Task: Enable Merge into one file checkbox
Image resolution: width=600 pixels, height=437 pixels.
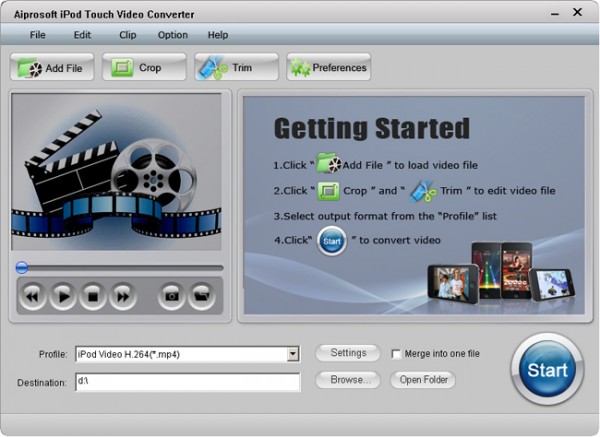Action: click(396, 354)
